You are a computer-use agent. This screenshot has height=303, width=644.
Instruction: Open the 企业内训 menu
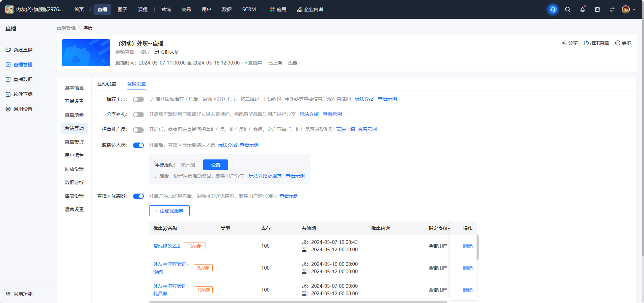(x=310, y=9)
